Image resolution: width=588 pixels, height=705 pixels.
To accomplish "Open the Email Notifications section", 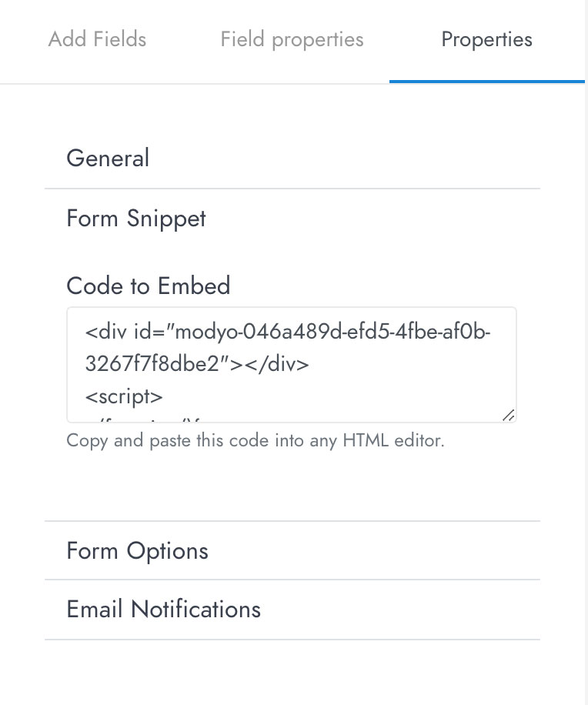I will (292, 610).
